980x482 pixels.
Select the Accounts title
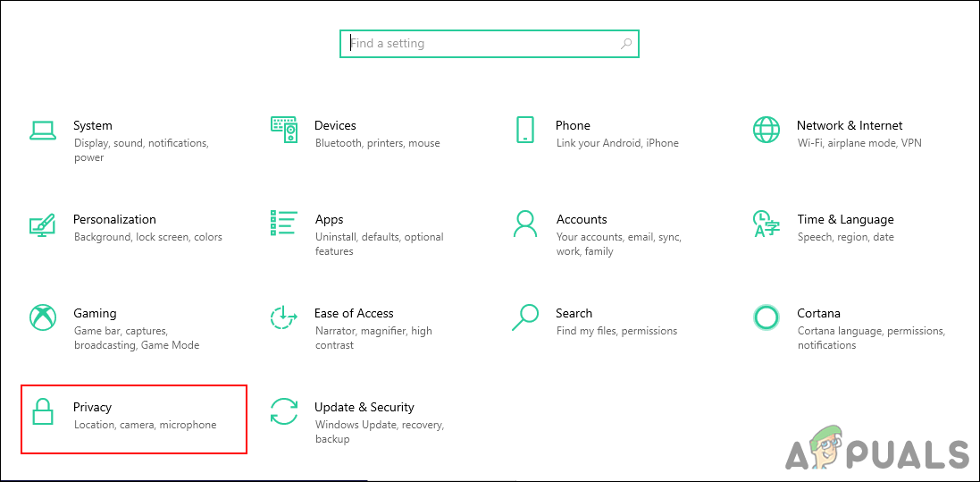582,219
